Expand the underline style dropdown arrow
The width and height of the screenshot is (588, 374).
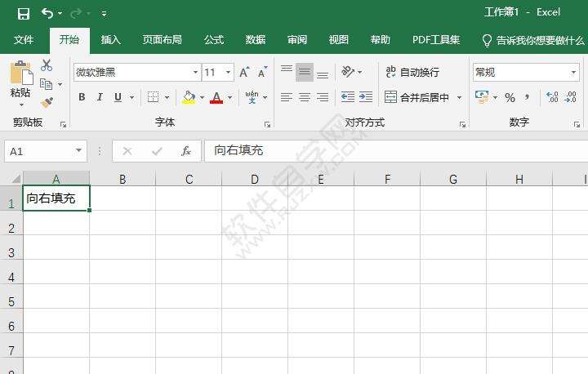click(x=131, y=97)
